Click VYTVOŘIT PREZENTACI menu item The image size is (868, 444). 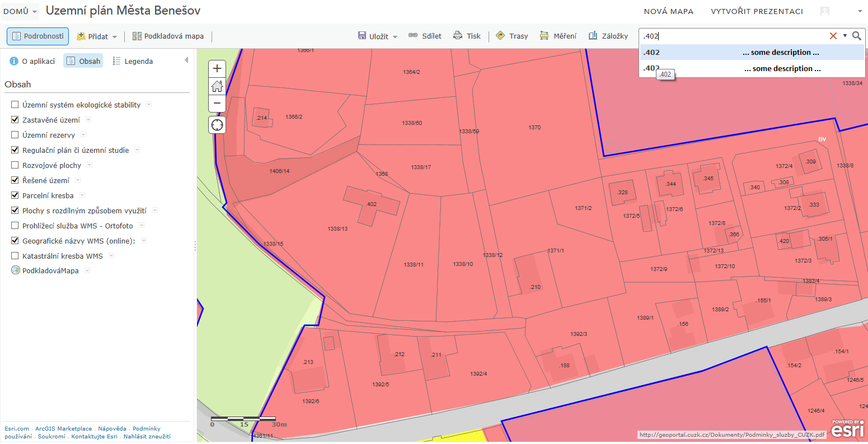coord(757,11)
